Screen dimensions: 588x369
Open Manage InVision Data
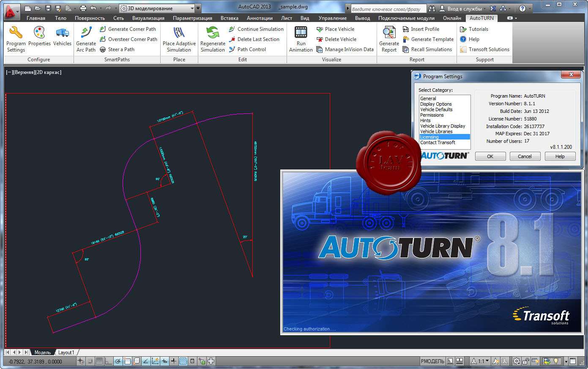(x=345, y=49)
